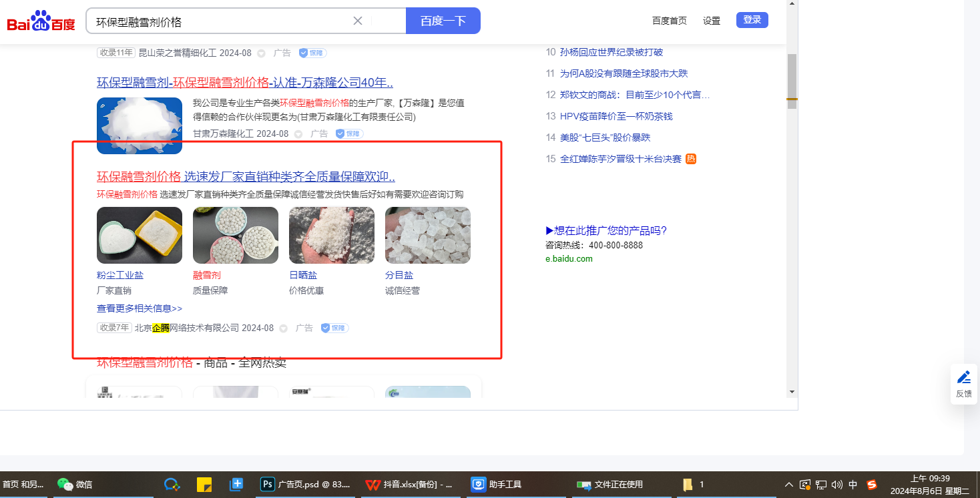Click the 日晒盐 product image
Screen dimensions: 980x498
[332, 235]
